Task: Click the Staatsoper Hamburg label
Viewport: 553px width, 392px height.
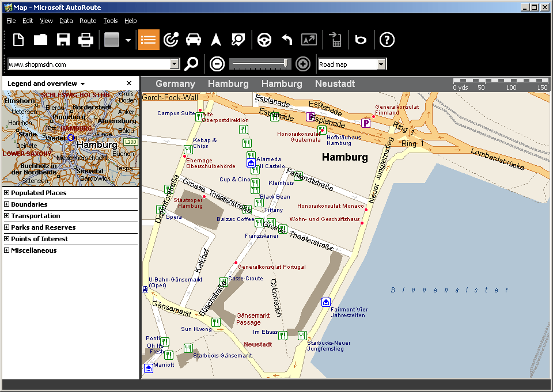Action: pos(188,203)
